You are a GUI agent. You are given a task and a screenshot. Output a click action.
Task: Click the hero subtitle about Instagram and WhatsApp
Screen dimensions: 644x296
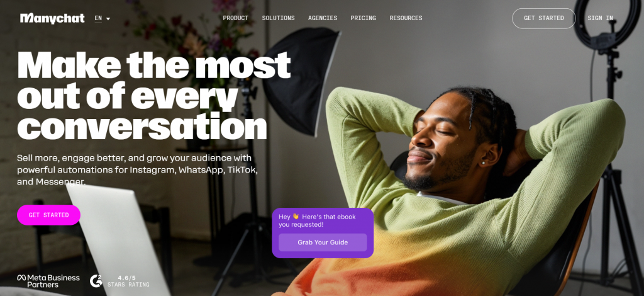pos(137,170)
